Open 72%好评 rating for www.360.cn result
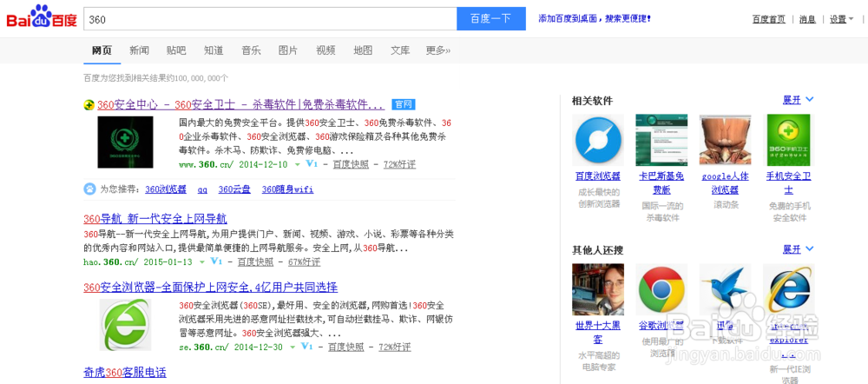Image resolution: width=868 pixels, height=384 pixels. [x=399, y=164]
